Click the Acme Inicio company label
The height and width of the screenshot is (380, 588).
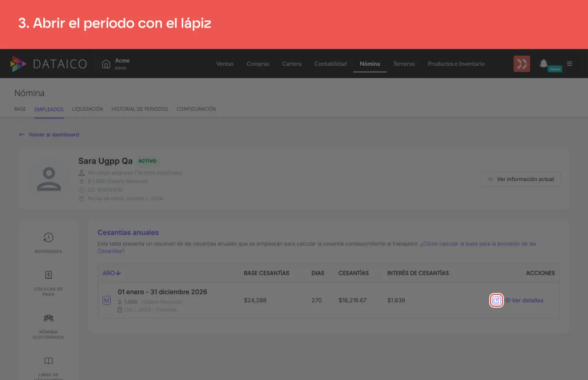click(122, 64)
